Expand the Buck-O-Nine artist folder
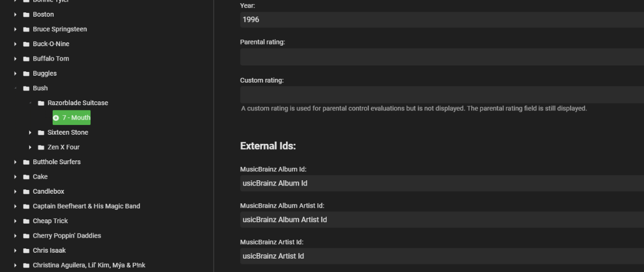644x272 pixels. (x=16, y=44)
